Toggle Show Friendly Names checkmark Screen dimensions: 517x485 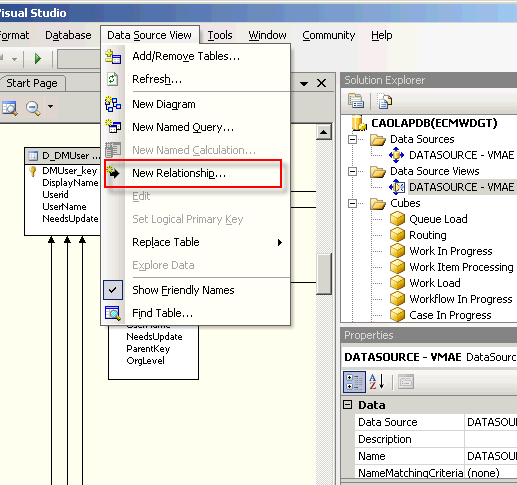click(113, 290)
